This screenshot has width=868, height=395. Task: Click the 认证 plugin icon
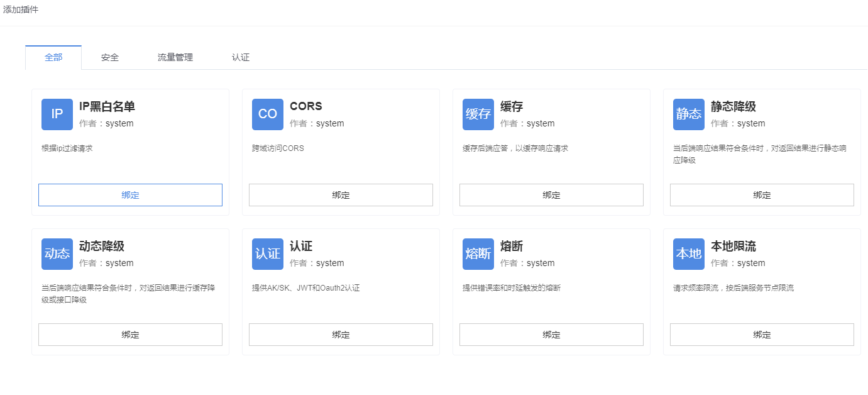point(268,254)
